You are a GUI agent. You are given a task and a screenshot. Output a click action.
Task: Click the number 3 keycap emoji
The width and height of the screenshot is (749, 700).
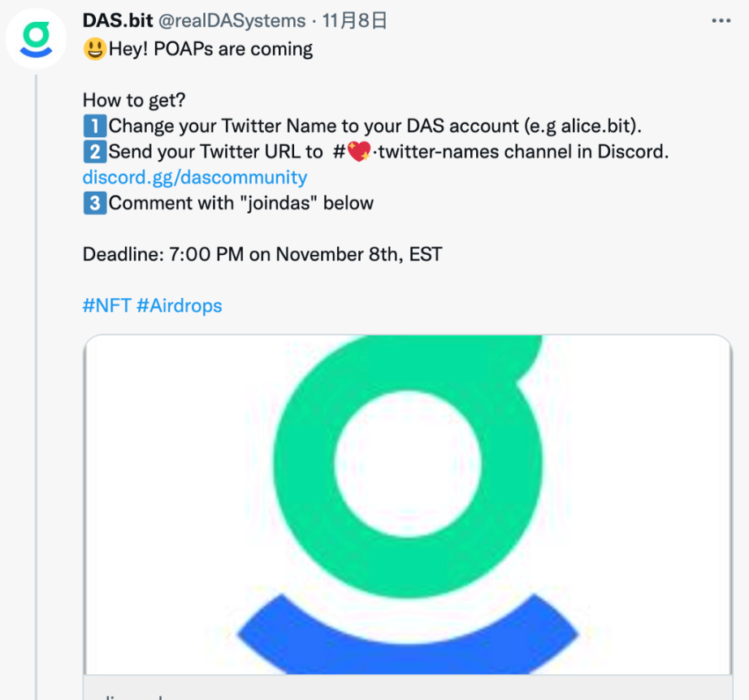pos(94,203)
